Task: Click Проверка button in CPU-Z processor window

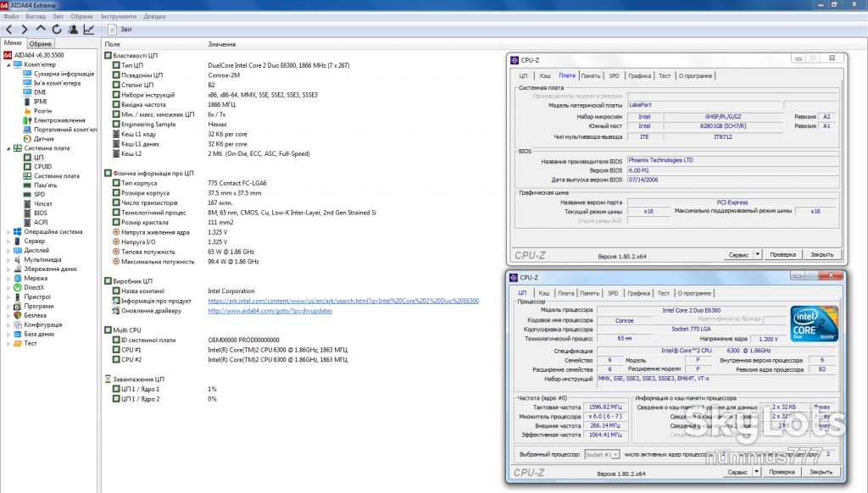Action: click(x=782, y=472)
